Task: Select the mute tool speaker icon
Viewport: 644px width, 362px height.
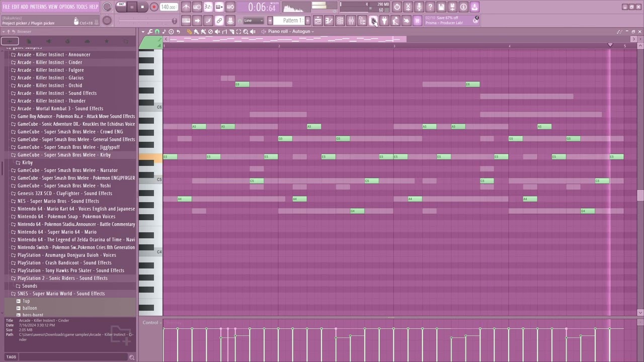Action: pyautogui.click(x=217, y=32)
